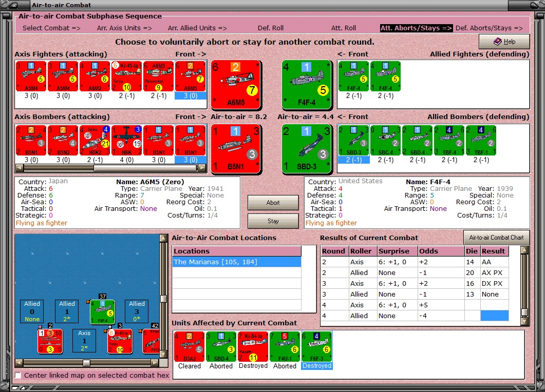The width and height of the screenshot is (545, 392).
Task: Click the Att. Aborts/Stays subphase step
Action: point(416,28)
